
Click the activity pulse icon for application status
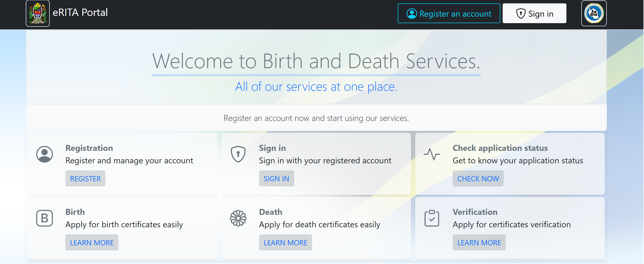tap(432, 154)
